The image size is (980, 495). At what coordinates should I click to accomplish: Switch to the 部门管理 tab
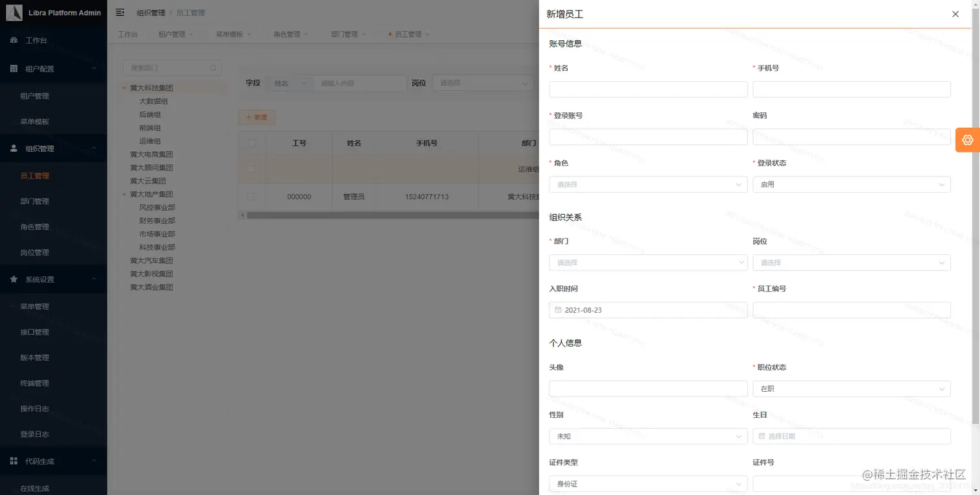344,34
